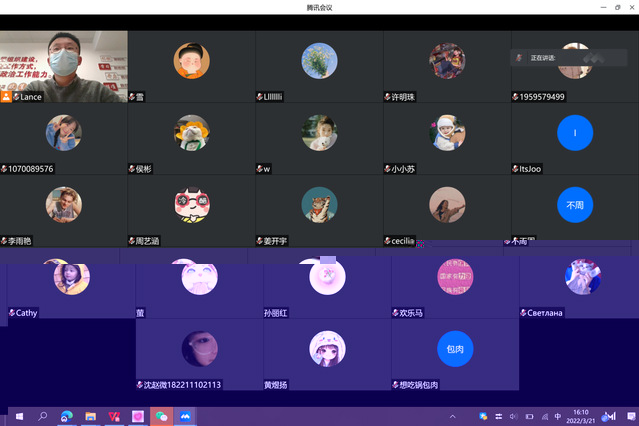
Task: Click the Tencent Meeting taskbar icon
Action: (x=185, y=416)
